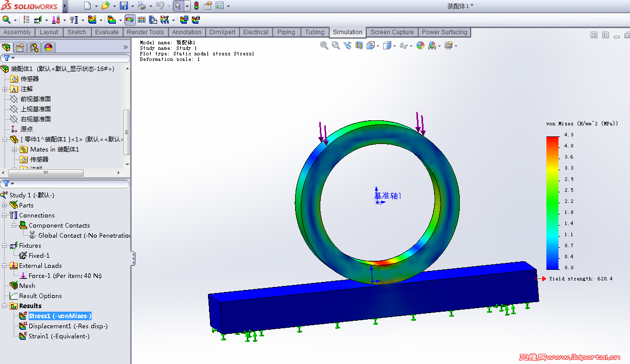The height and width of the screenshot is (364, 630).
Task: Open the DisplayManager color ball tab
Action: click(48, 47)
